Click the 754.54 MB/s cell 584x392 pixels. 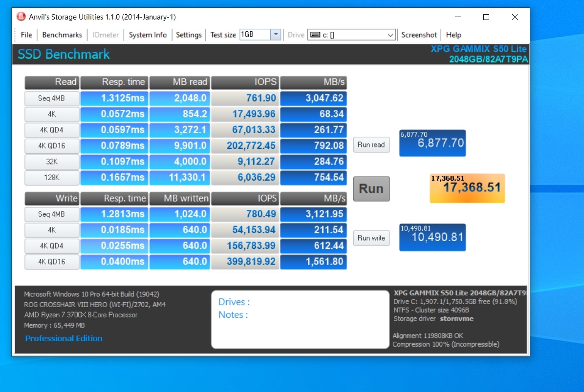click(x=314, y=177)
